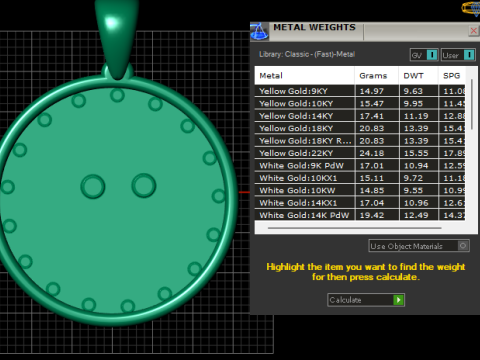The height and width of the screenshot is (360, 480).
Task: Select the Yellow Gold:18KY R... row
Action: [360, 141]
